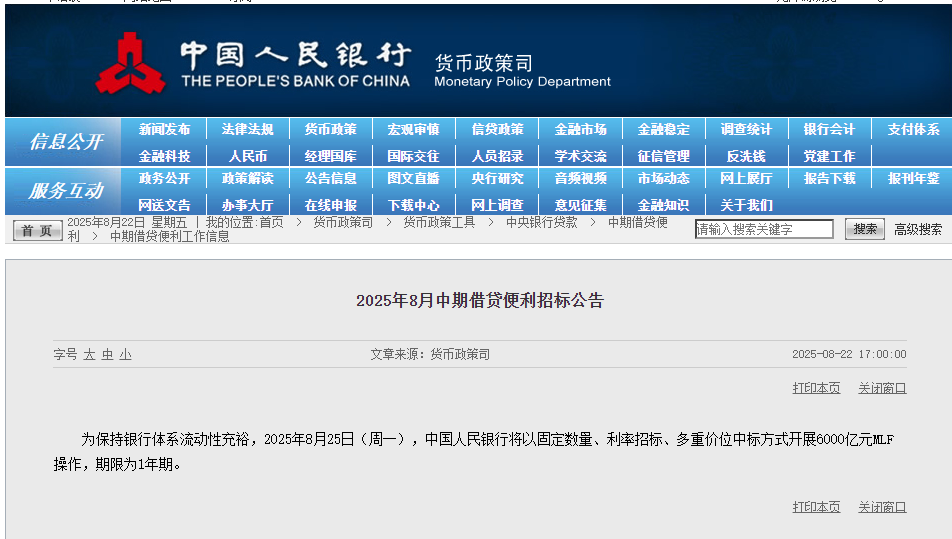The width and height of the screenshot is (952, 539).
Task: Open the 央行研究 menu item
Action: [497, 178]
